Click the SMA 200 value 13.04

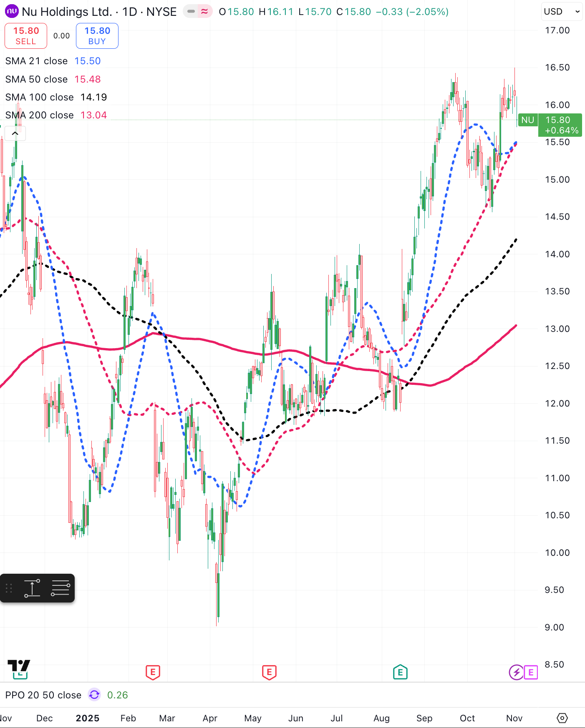click(94, 115)
